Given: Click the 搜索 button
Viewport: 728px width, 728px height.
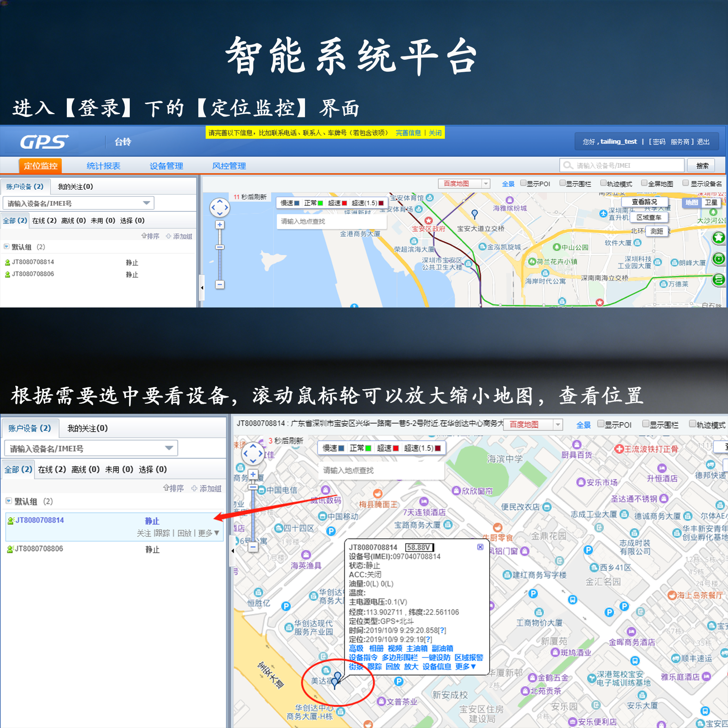Looking at the screenshot, I should (x=702, y=165).
